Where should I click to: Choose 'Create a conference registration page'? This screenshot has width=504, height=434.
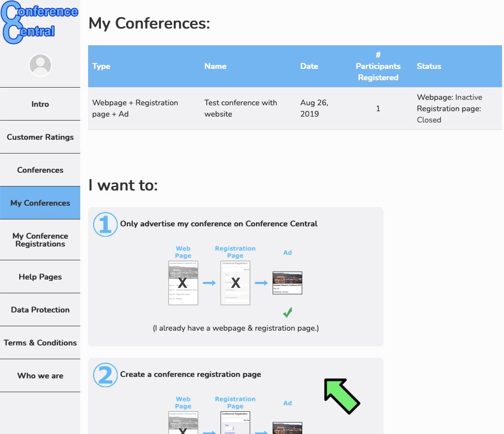point(190,374)
